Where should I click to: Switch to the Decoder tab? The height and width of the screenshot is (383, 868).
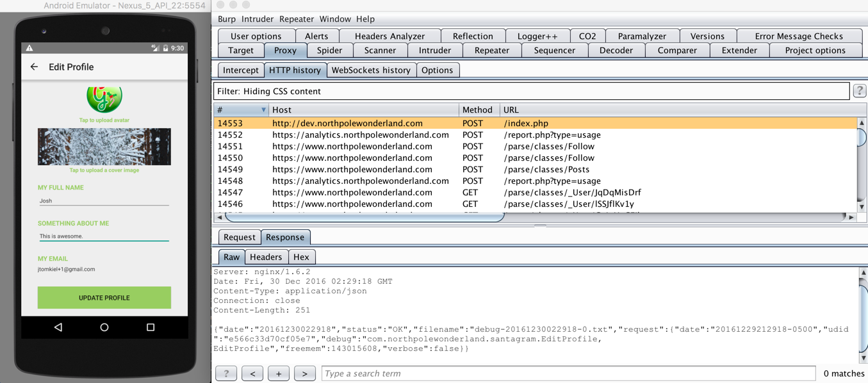pyautogui.click(x=616, y=50)
